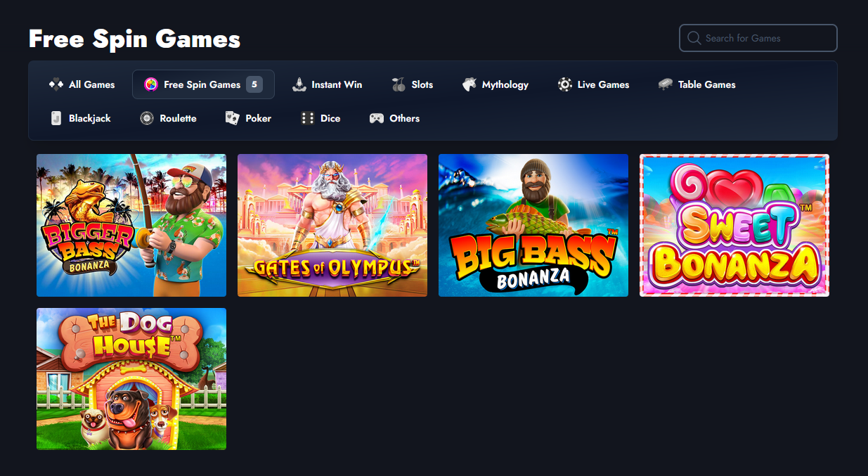868x476 pixels.
Task: Click the unicorn icon beside Mythology
Action: [469, 84]
